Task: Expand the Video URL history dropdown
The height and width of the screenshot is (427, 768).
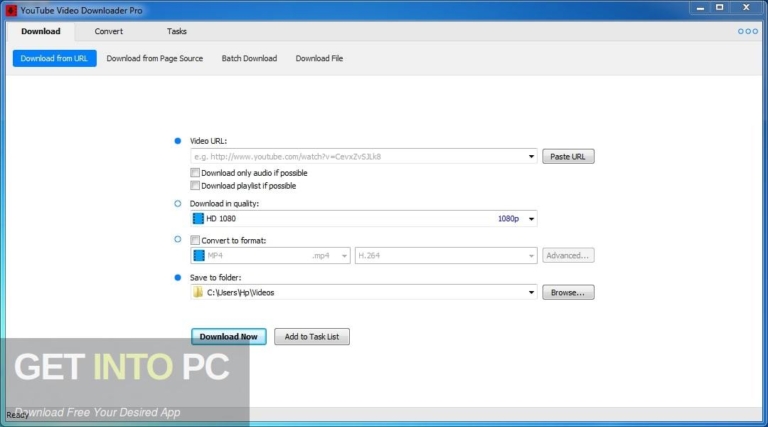Action: 531,157
